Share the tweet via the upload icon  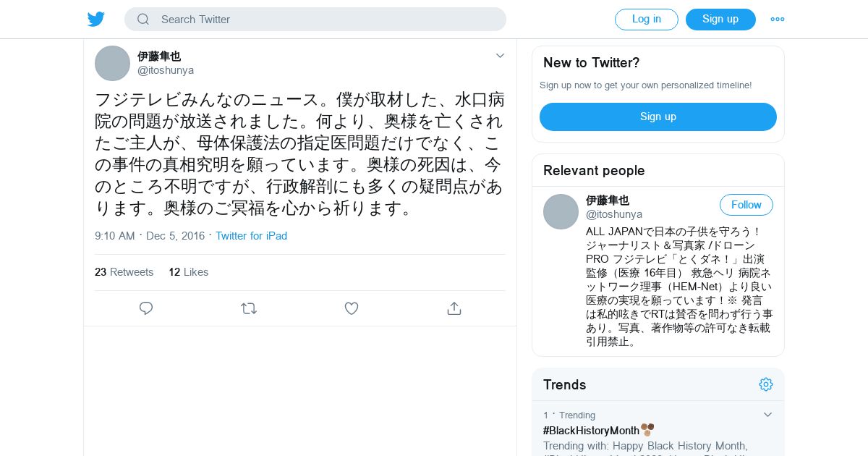454,308
